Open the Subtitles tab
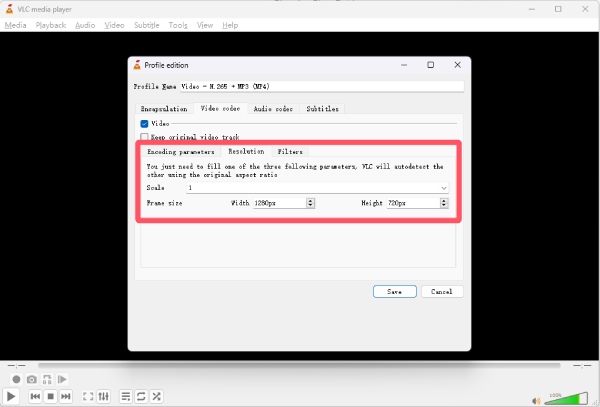The height and width of the screenshot is (407, 600). coord(323,109)
